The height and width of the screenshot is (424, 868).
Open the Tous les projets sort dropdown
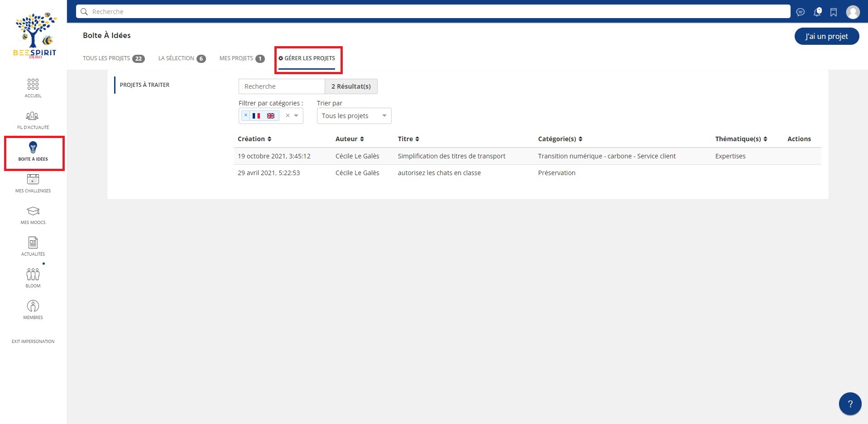coord(354,116)
